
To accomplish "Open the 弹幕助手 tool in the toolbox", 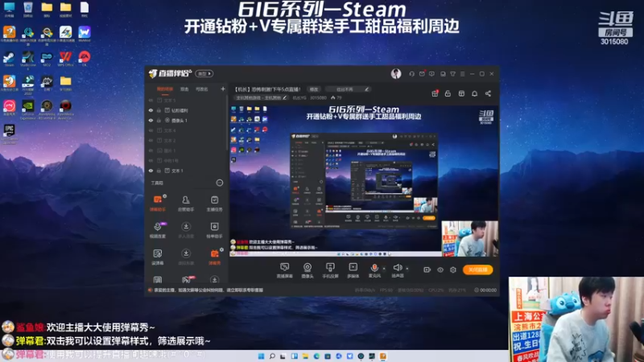I will (x=158, y=203).
